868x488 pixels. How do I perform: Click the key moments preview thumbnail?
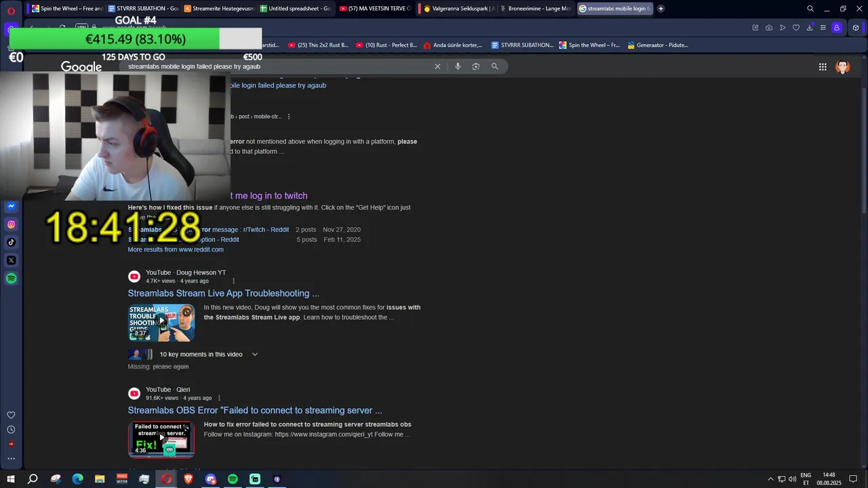coord(140,354)
